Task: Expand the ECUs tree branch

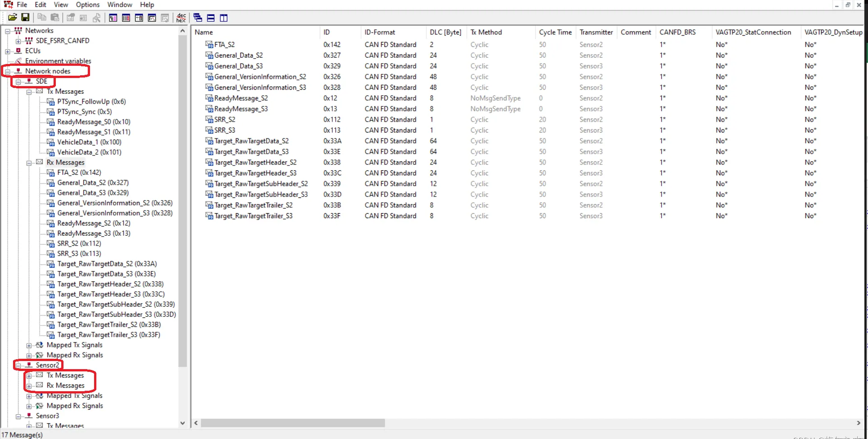Action: 8,51
